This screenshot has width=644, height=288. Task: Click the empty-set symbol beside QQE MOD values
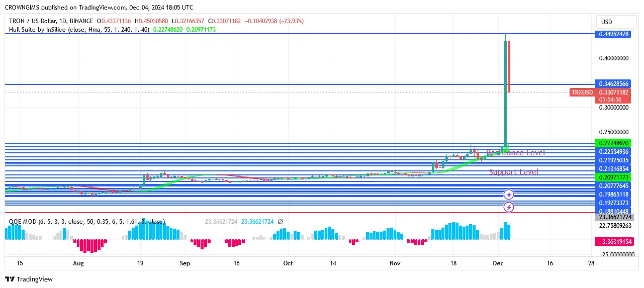[280, 221]
